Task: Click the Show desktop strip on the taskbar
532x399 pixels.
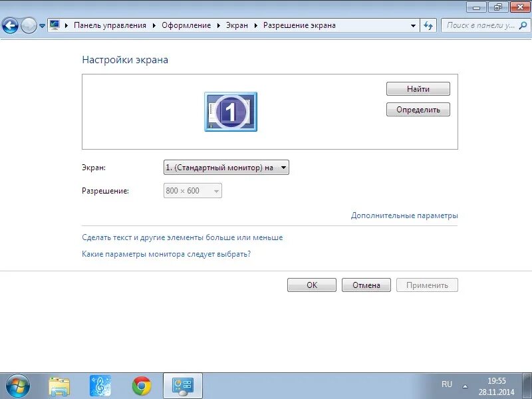Action: point(528,386)
